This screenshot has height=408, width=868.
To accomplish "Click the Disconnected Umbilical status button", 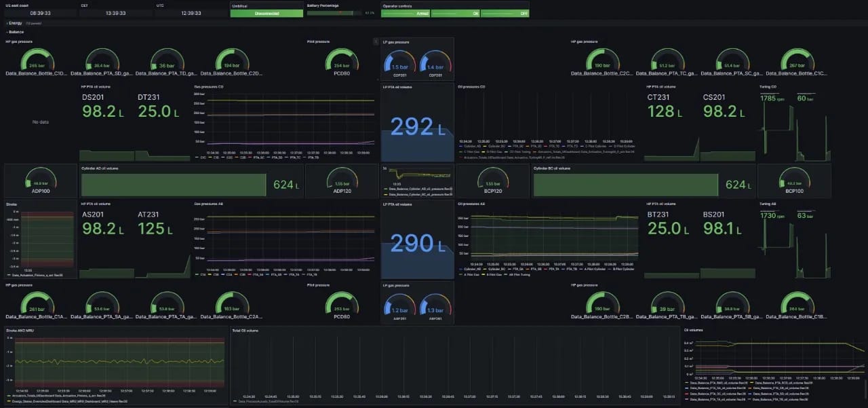I will (267, 13).
